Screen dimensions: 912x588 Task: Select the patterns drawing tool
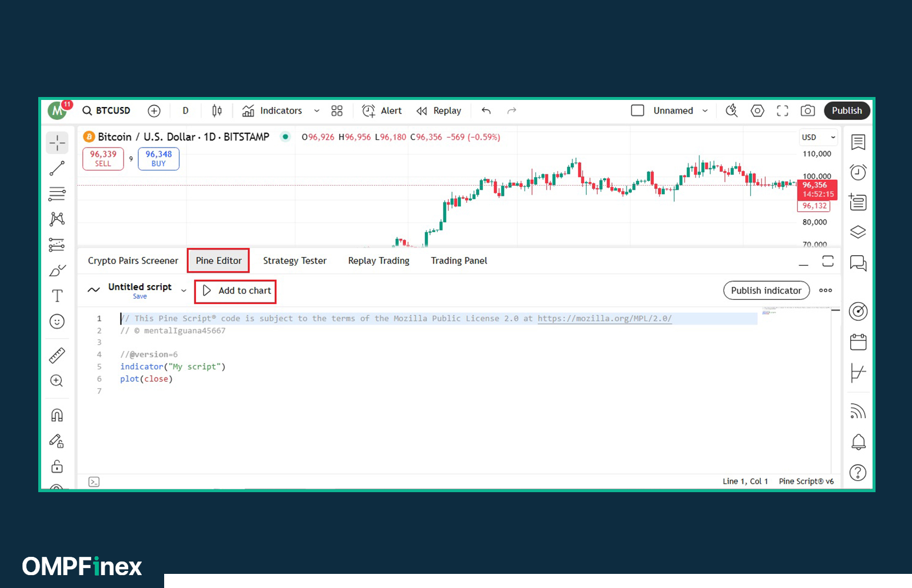tap(57, 219)
